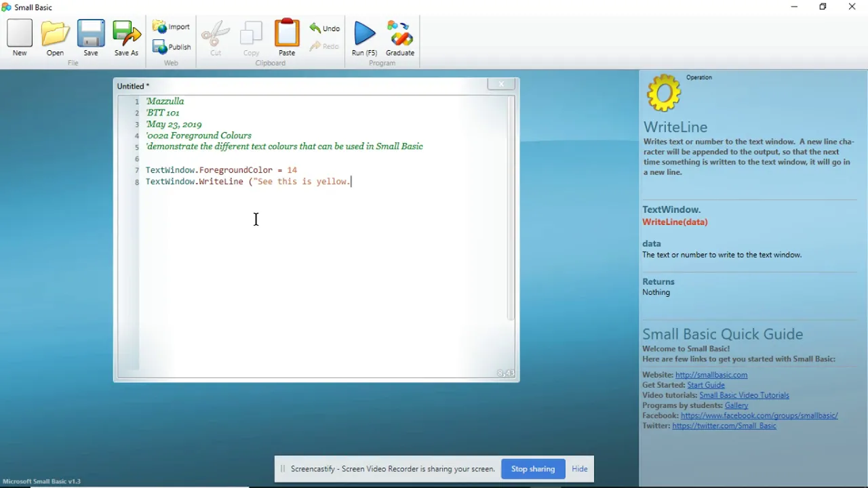This screenshot has width=868, height=488.
Task: Open the smallbasic.com website link
Action: tap(711, 375)
